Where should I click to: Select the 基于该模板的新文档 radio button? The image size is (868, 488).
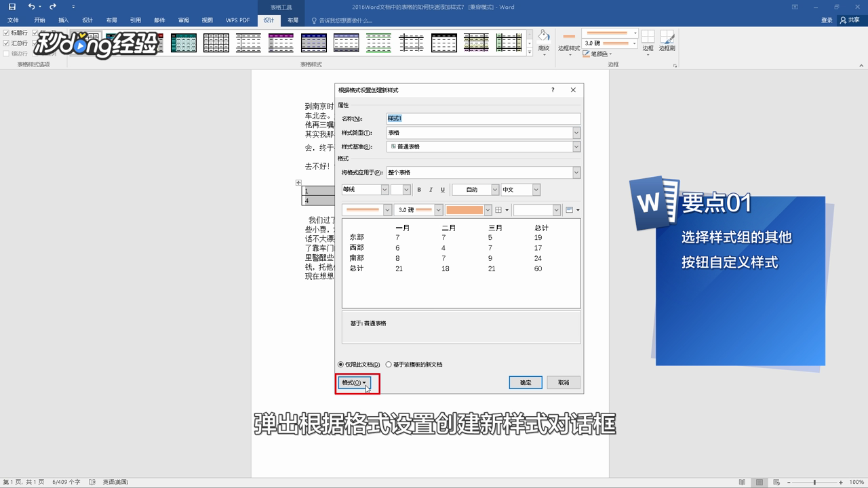[389, 364]
